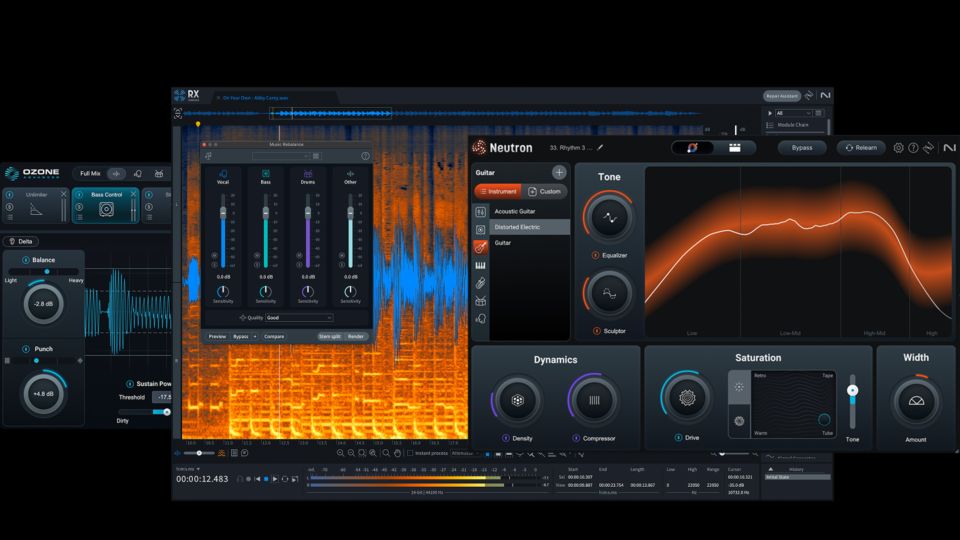The image size is (960, 540).
Task: Toggle the Equalizer power button
Action: 595,255
